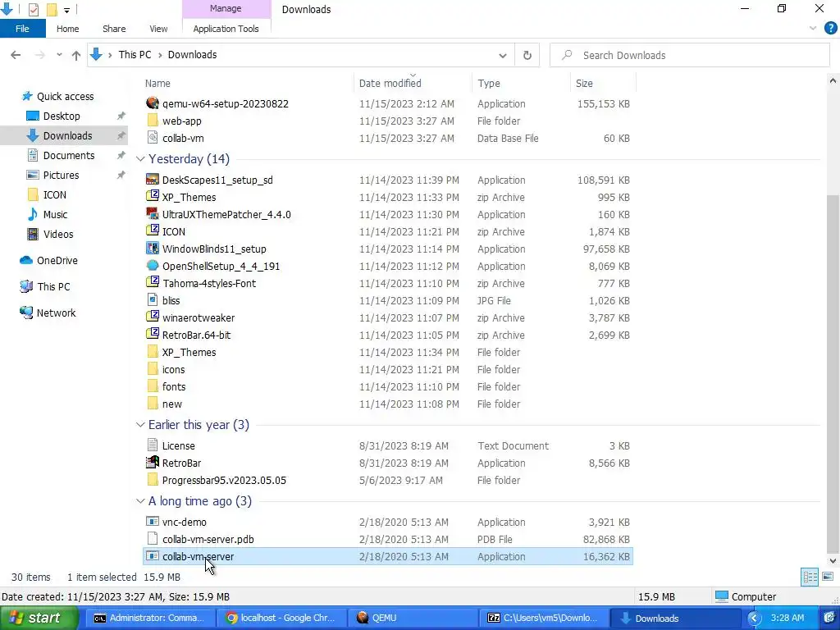Click the Search Downloads field
Image resolution: width=840 pixels, height=630 pixels.
point(690,55)
